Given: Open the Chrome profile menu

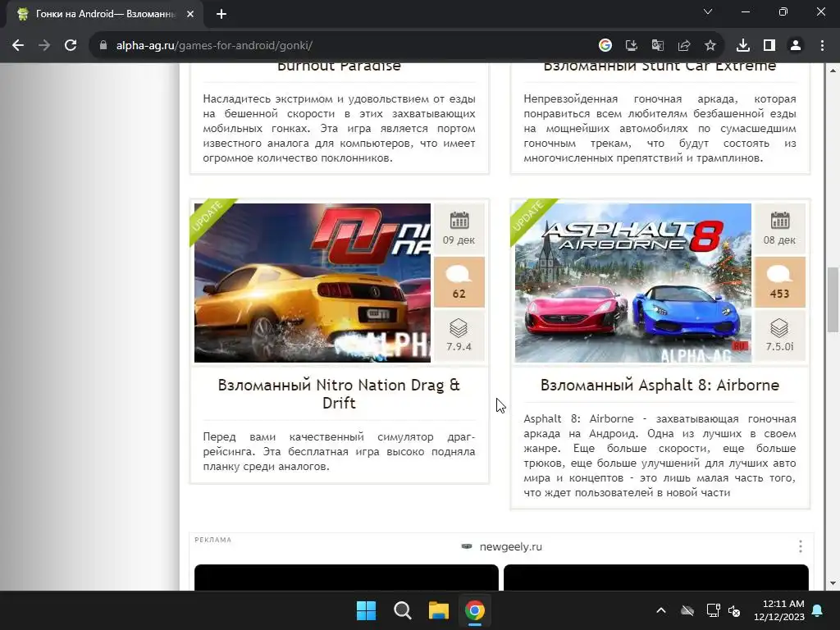Looking at the screenshot, I should pyautogui.click(x=796, y=46).
